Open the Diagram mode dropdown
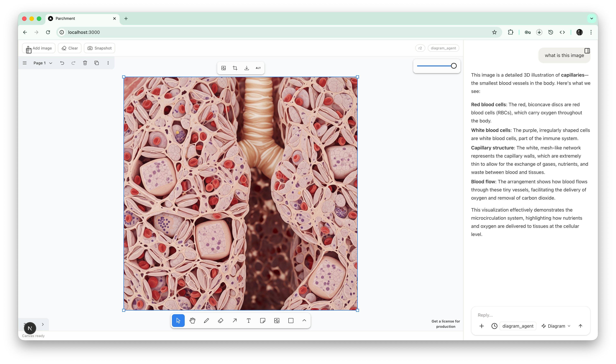Image resolution: width=616 pixels, height=364 pixels. tap(556, 326)
